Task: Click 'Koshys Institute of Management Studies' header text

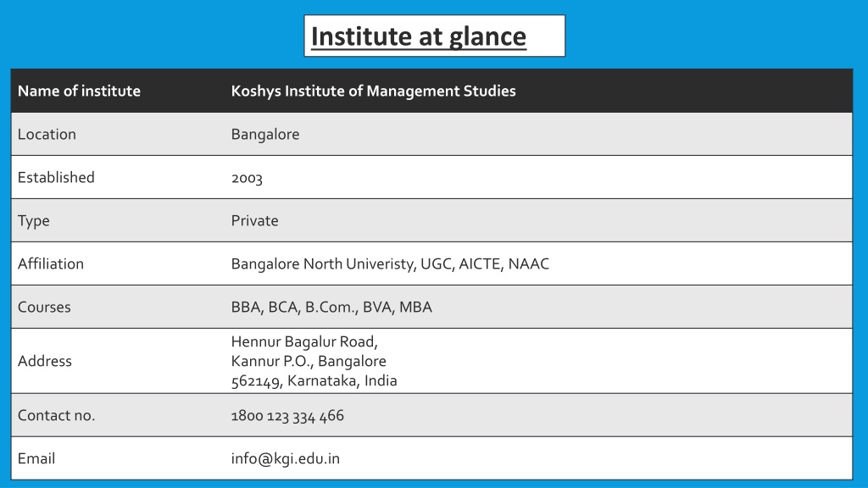Action: (373, 91)
